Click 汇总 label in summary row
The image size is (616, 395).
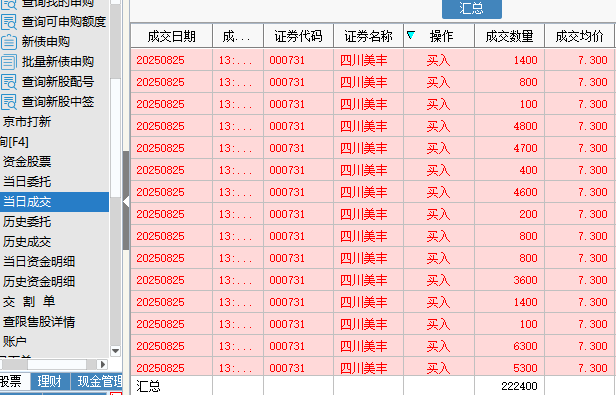(148, 386)
